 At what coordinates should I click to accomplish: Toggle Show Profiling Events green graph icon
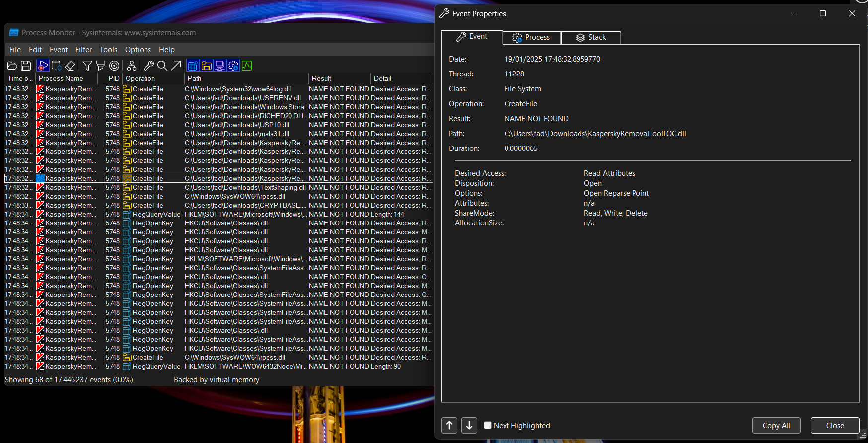(x=247, y=66)
